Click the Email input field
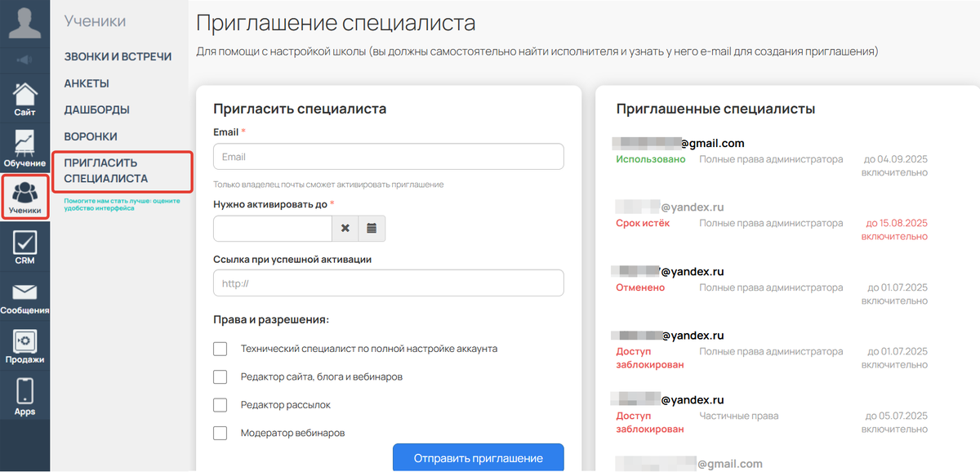Screen dimensions: 980x472 pos(388,156)
